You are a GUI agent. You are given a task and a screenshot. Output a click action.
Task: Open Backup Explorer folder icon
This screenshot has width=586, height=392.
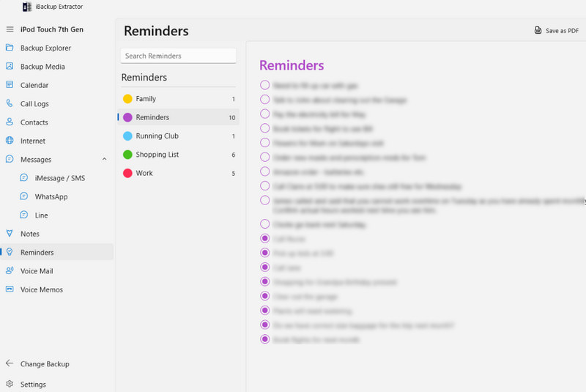coord(10,48)
